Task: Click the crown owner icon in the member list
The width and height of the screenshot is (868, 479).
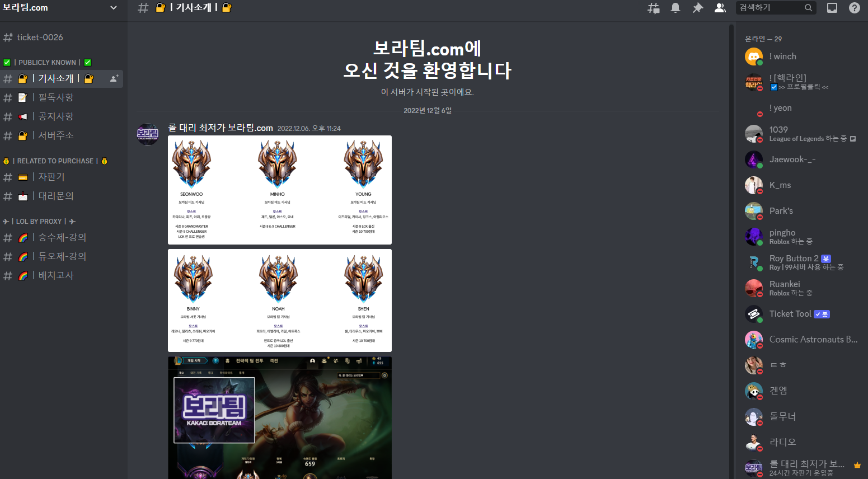Action: tap(857, 465)
